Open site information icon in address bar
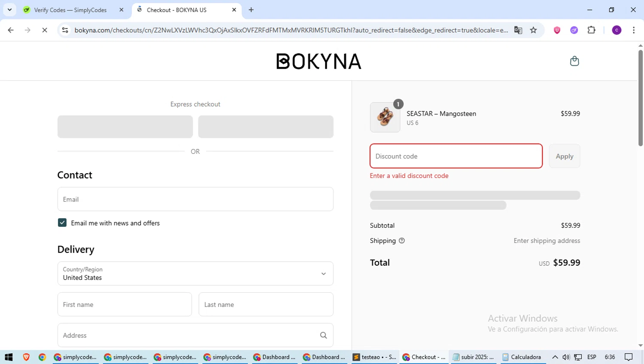This screenshot has width=644, height=364. 65,30
